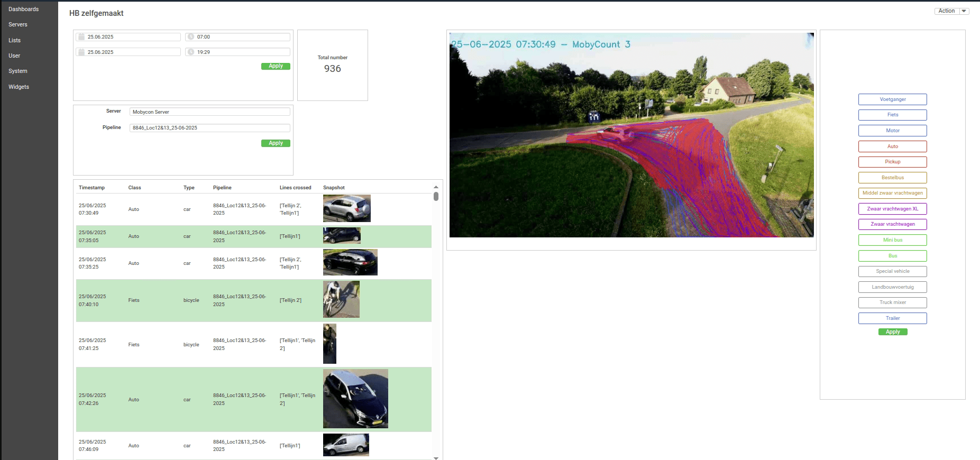Viewport: 980px width, 460px height.
Task: Sort by the Class column header
Action: click(134, 188)
